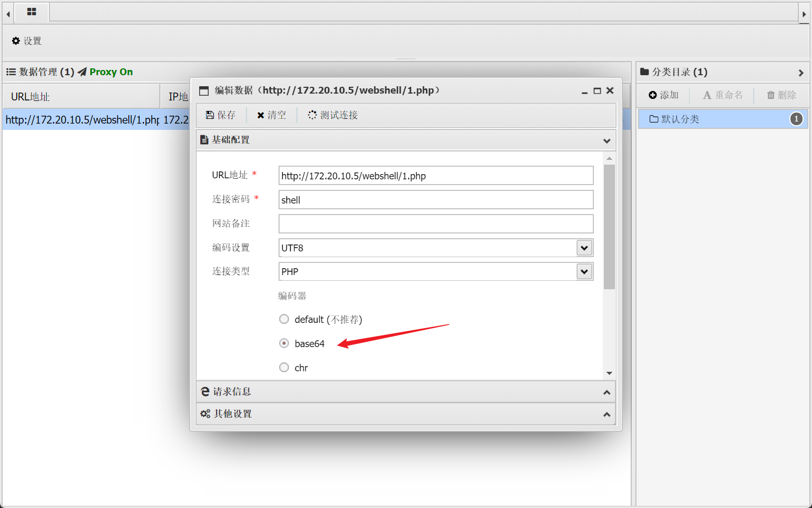Select the default (不推荐) encoder radio

(x=284, y=319)
